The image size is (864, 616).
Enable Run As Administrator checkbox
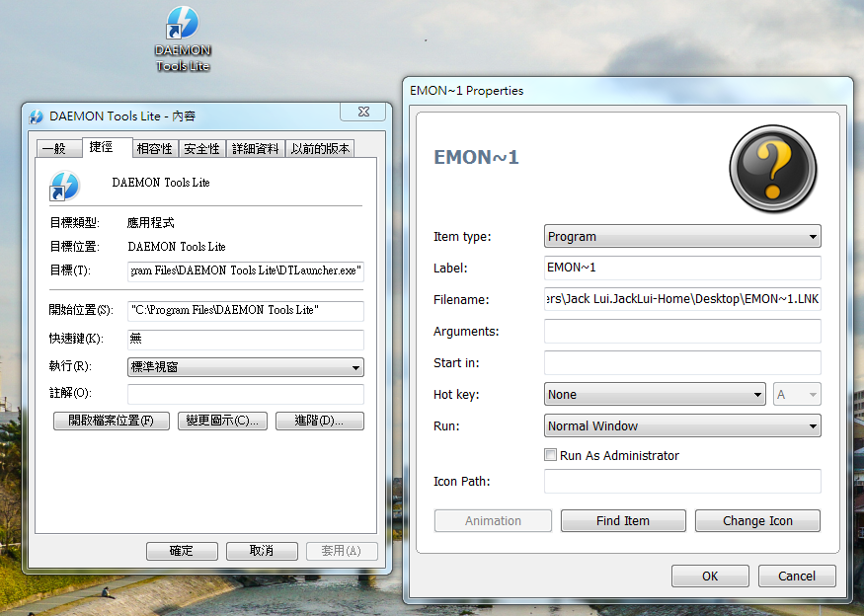551,455
